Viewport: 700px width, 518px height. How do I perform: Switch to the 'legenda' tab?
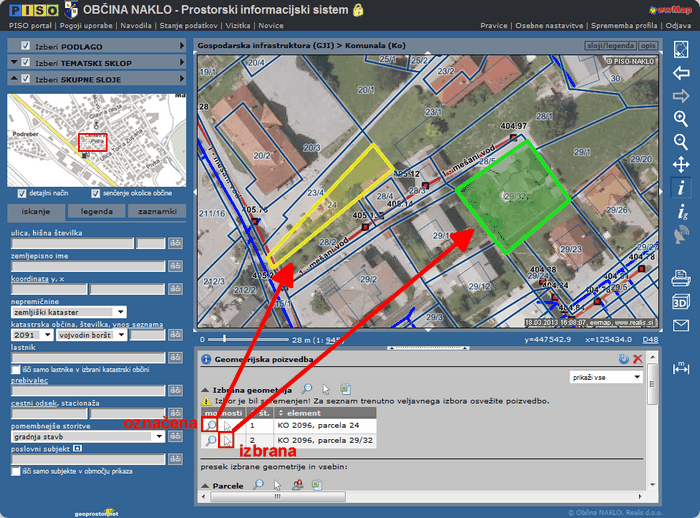point(96,212)
